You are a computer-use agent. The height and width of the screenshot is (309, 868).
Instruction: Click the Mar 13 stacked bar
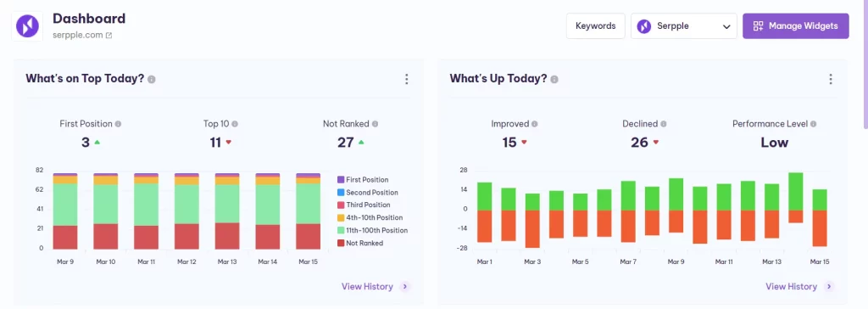[x=227, y=211]
